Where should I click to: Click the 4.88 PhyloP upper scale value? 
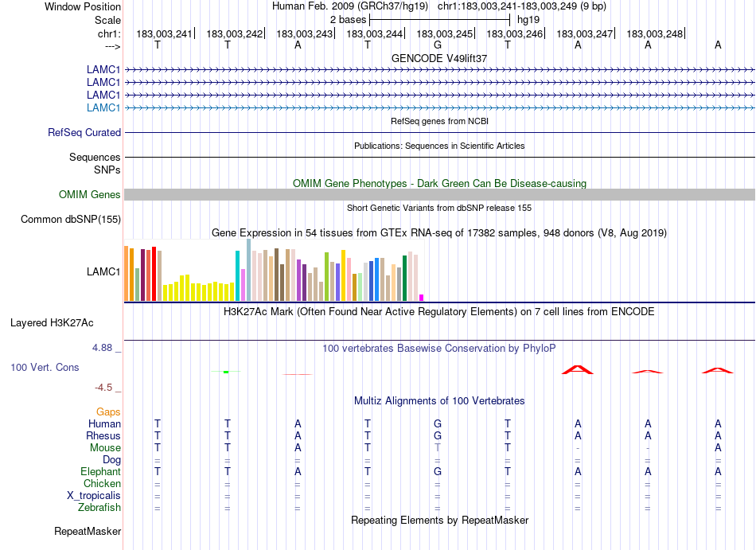[102, 348]
